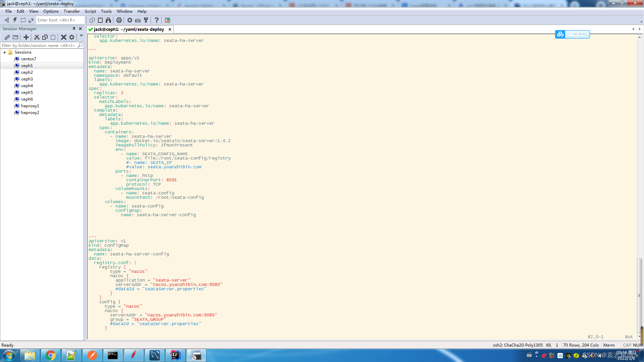Expand Session Manager toolbar overflow chevron
Image resolution: width=644 pixels, height=362 pixels.
coord(81,36)
